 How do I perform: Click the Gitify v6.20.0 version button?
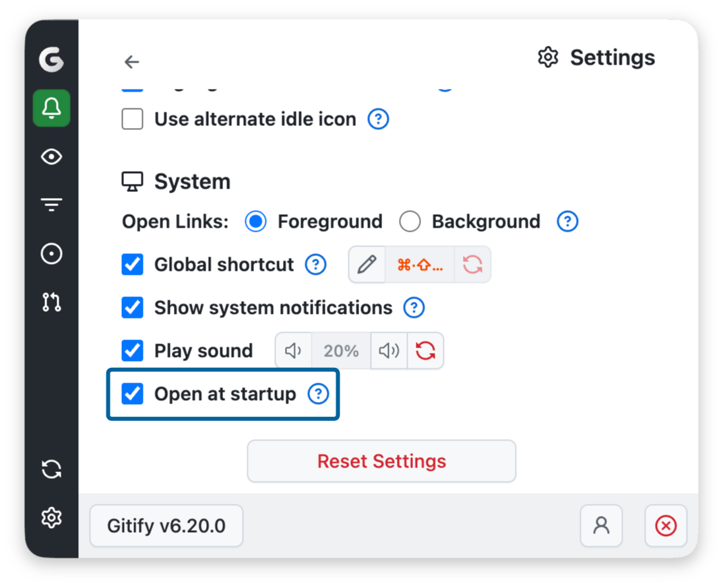coord(166,526)
